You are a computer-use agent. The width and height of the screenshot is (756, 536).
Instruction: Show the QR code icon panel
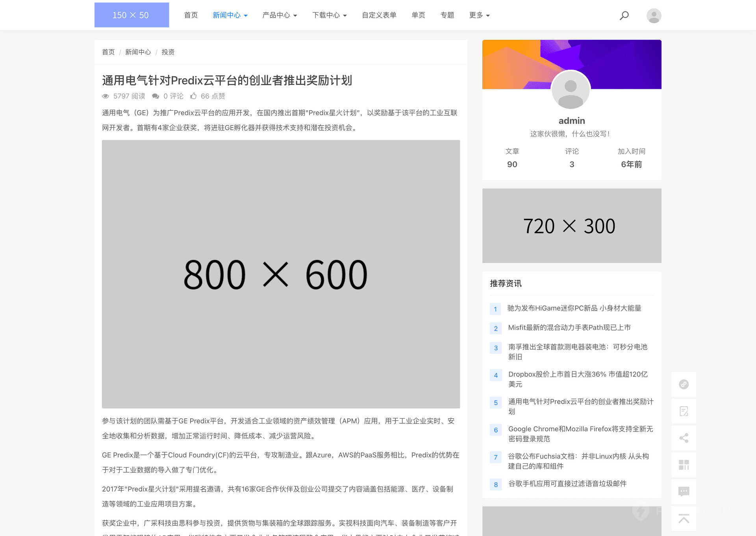[684, 465]
